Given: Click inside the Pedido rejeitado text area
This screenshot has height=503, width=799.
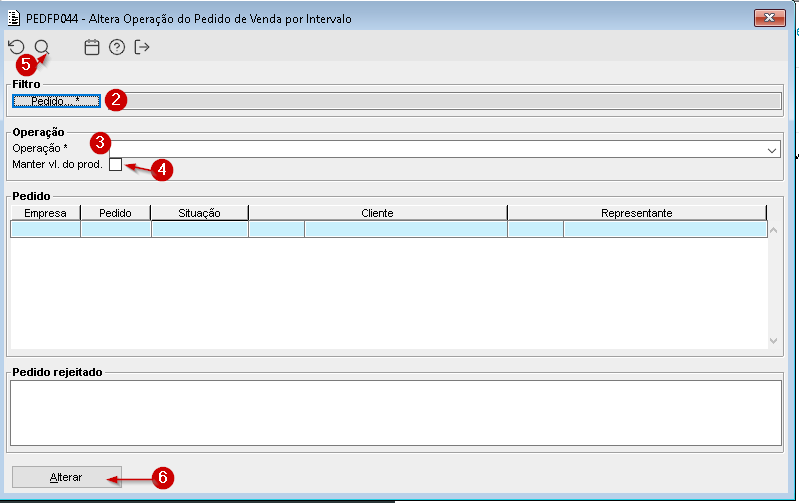Looking at the screenshot, I should (396, 413).
